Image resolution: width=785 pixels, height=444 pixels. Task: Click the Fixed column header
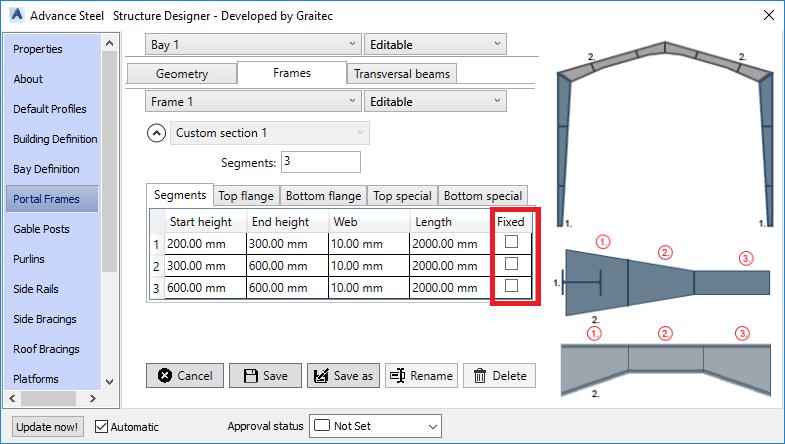[x=511, y=222]
